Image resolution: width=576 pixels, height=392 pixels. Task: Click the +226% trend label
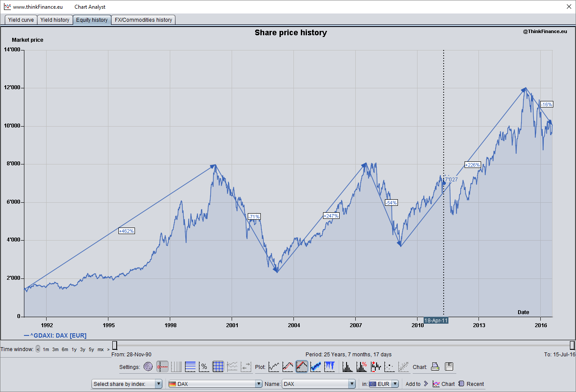tap(472, 165)
